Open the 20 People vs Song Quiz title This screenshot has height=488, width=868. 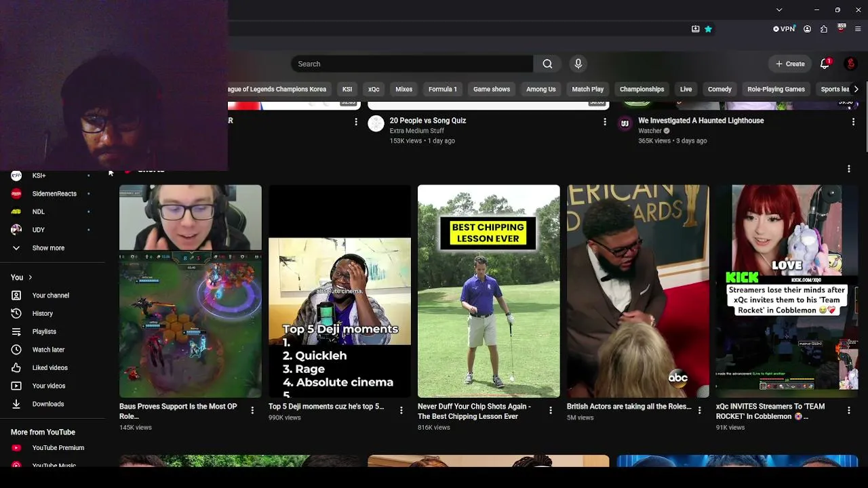tap(428, 121)
